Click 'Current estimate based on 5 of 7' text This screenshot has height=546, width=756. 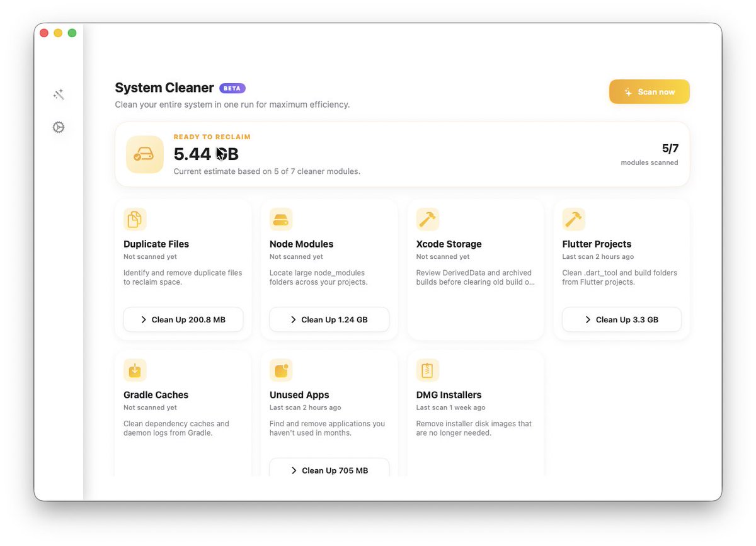tap(267, 171)
